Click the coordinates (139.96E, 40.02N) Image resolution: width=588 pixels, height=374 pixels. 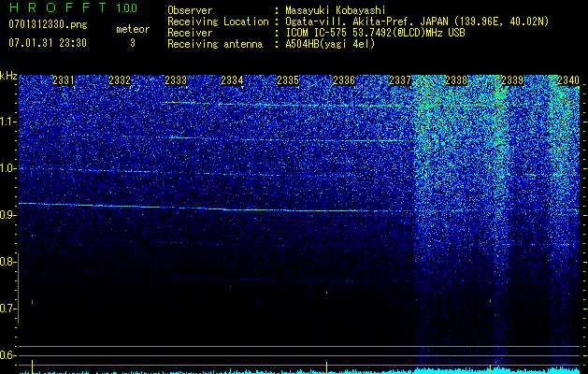[x=502, y=22]
